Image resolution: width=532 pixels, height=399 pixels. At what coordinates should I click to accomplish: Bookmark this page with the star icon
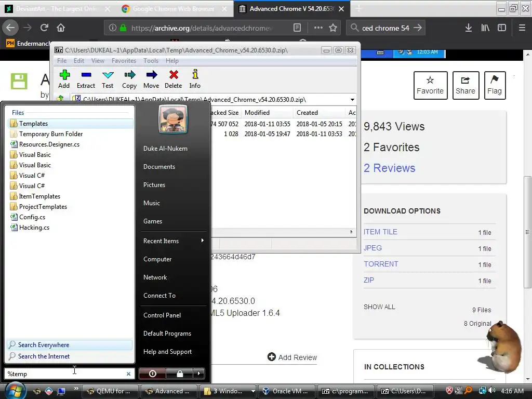[333, 28]
